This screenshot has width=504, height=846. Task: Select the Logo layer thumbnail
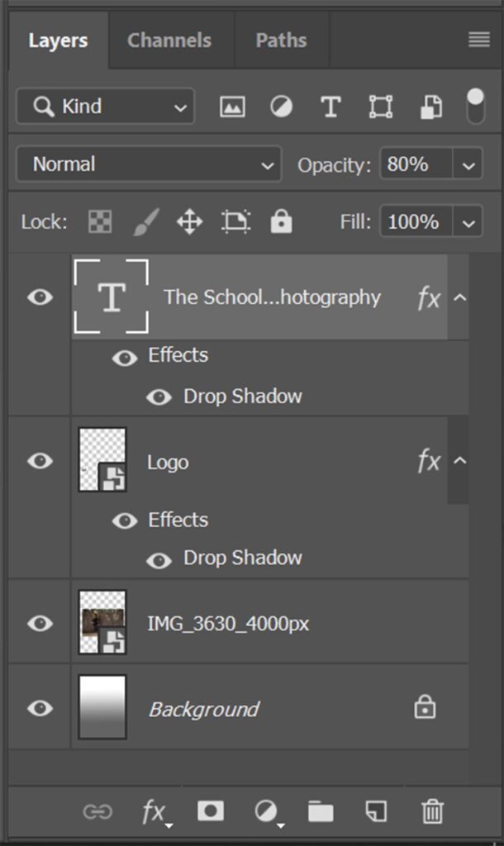tap(102, 459)
